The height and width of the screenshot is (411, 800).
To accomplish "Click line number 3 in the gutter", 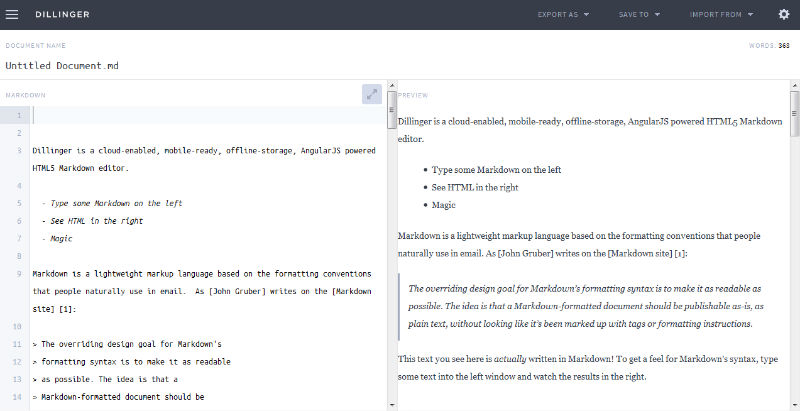I will click(19, 151).
